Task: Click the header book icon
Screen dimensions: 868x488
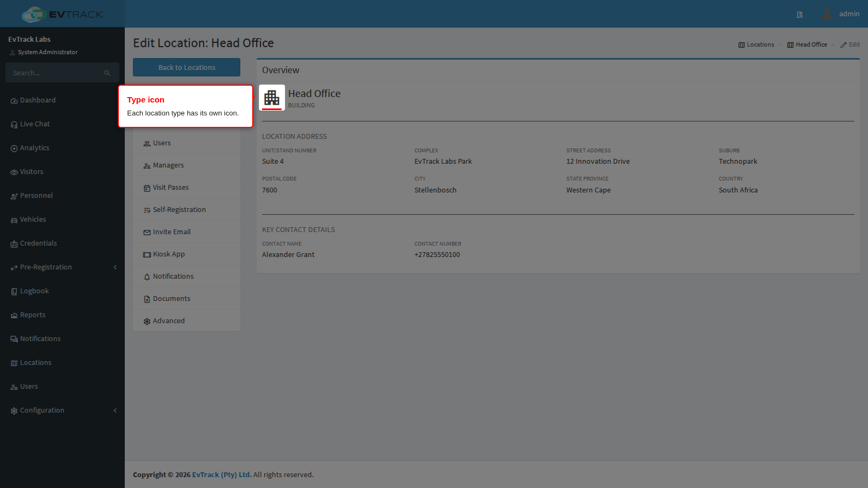Action: 800,15
